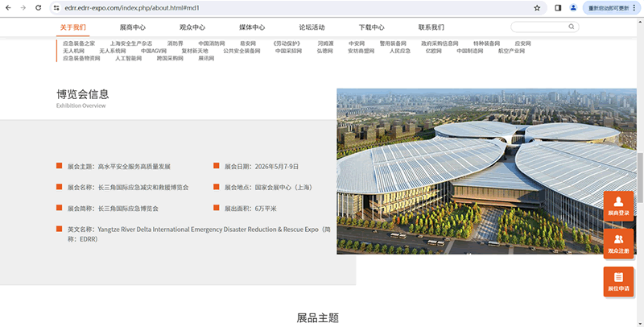Open 观众注册 visitor registration floating button
Image resolution: width=644 pixels, height=327 pixels.
point(618,242)
